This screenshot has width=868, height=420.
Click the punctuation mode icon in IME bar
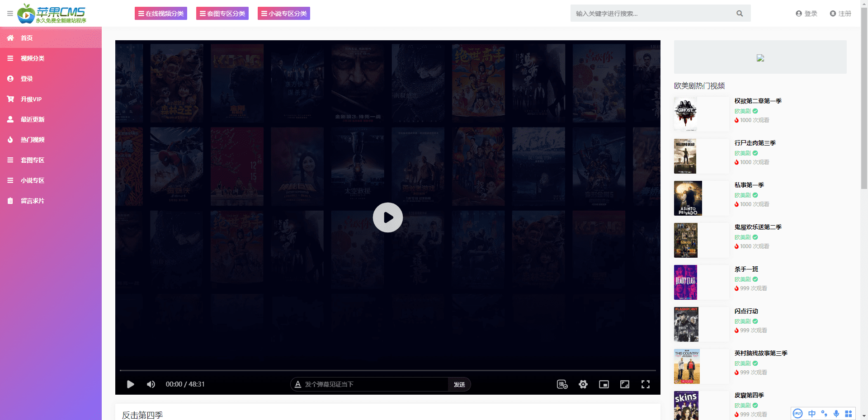pyautogui.click(x=824, y=413)
